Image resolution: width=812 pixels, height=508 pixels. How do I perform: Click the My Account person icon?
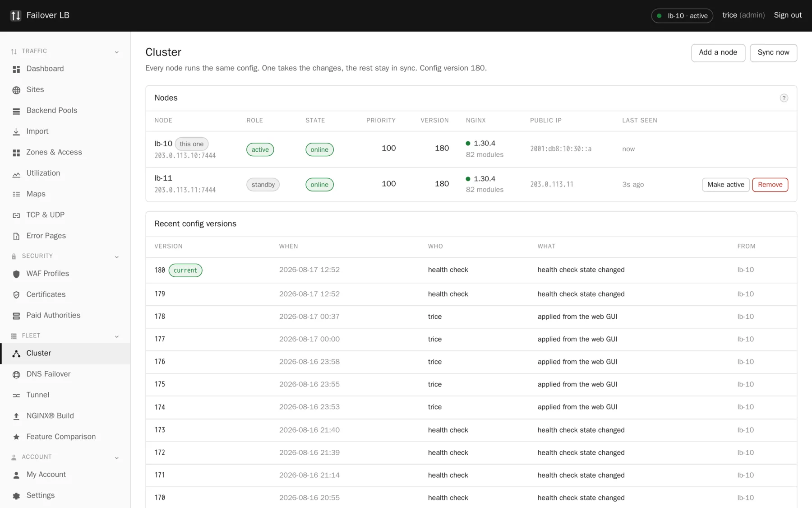tap(16, 475)
